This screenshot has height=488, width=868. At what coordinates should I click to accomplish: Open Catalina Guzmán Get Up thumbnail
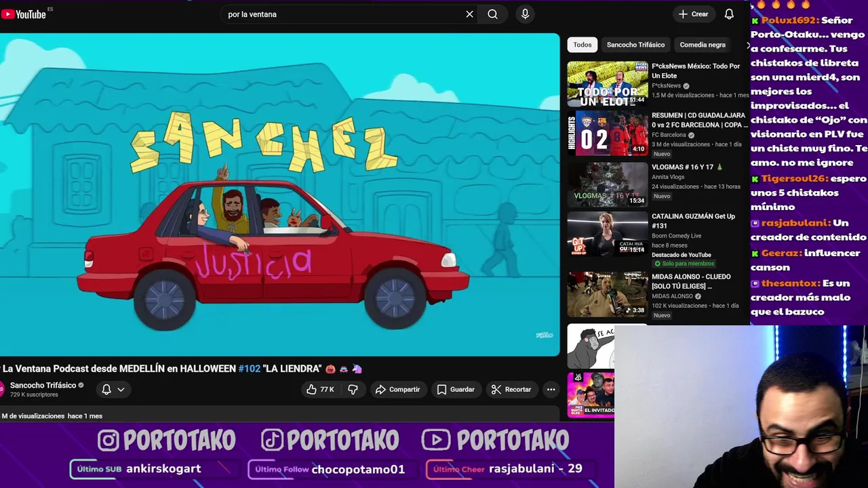pyautogui.click(x=608, y=234)
